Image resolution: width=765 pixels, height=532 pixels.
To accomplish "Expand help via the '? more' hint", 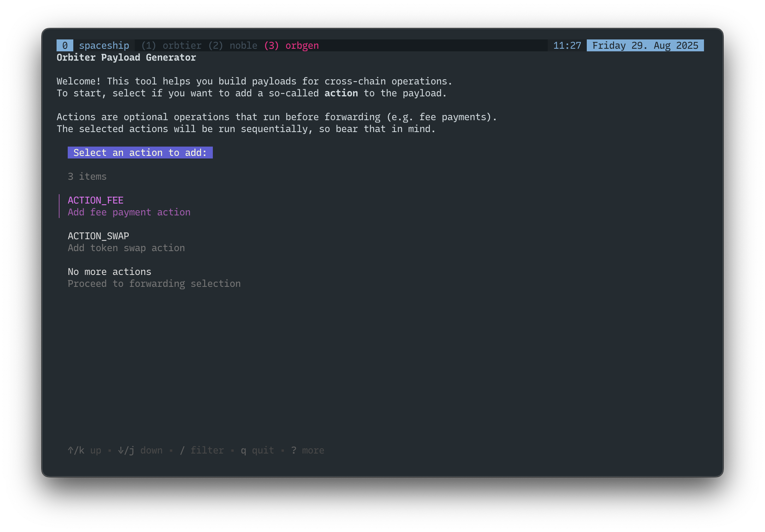I will [x=308, y=450].
